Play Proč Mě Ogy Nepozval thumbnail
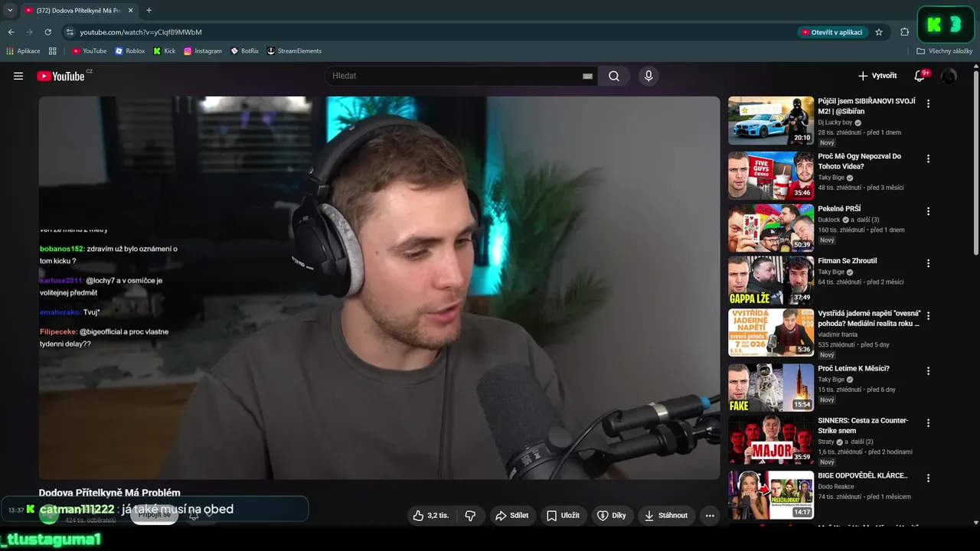 coord(771,175)
